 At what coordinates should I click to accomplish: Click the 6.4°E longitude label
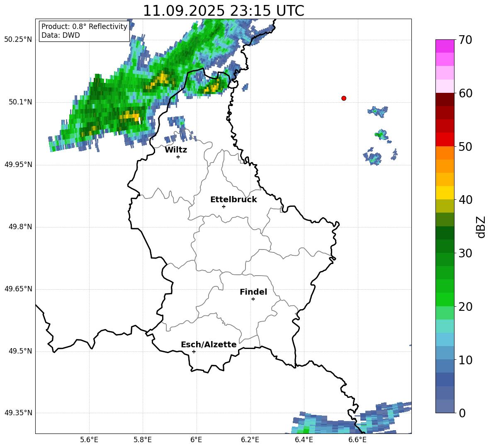tap(304, 440)
